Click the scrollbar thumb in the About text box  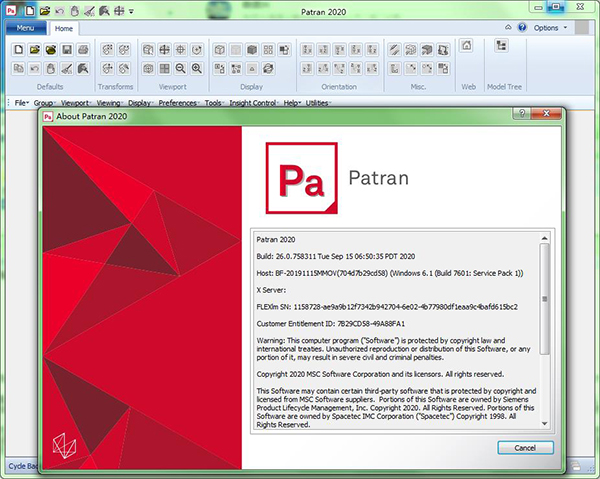545,299
